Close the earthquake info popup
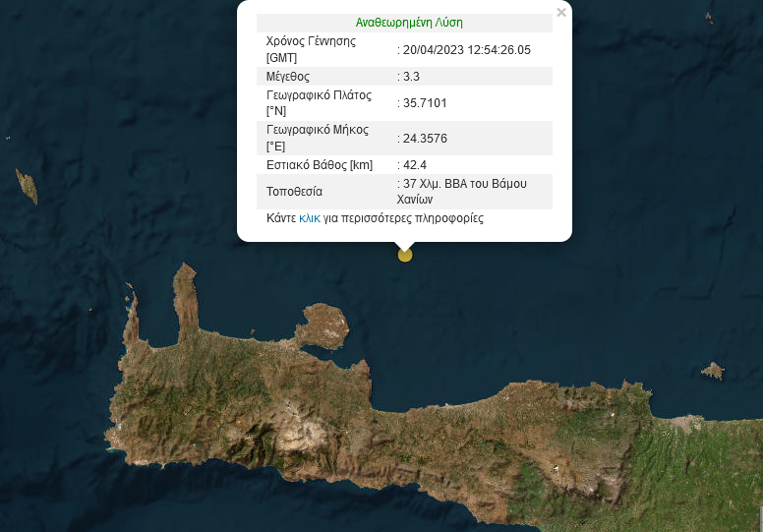763x532 pixels. (561, 13)
